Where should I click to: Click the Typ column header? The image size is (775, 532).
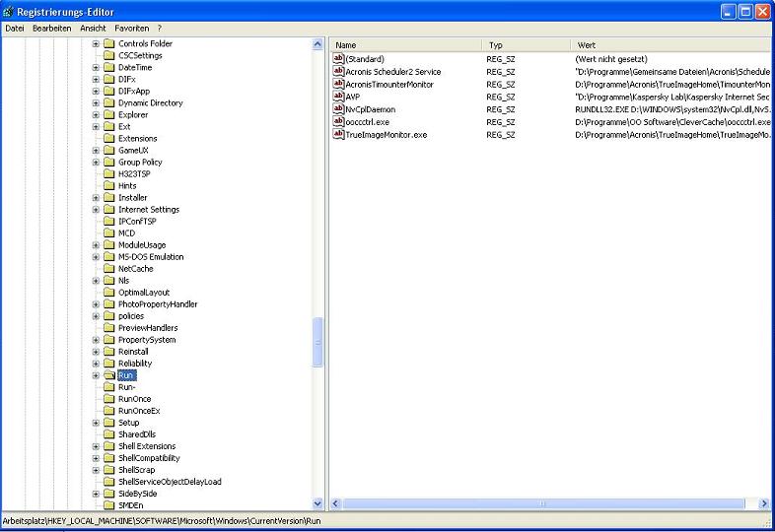coord(526,45)
